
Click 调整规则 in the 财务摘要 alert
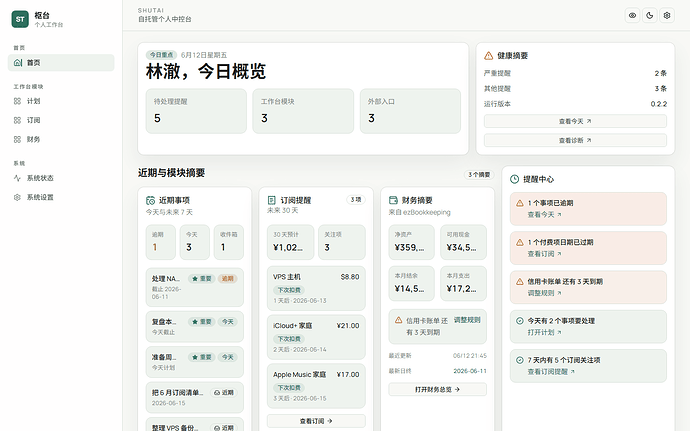tap(467, 320)
